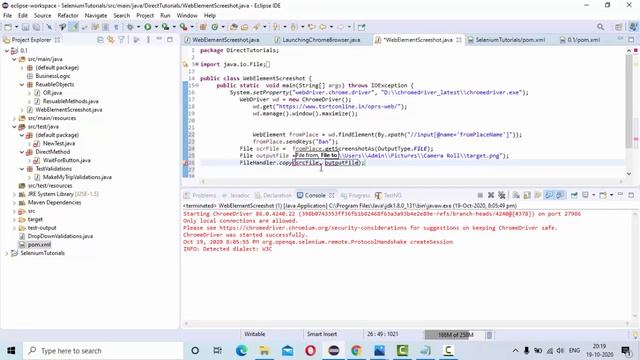Click the Pin Console icon
The image size is (640, 360).
574,196
